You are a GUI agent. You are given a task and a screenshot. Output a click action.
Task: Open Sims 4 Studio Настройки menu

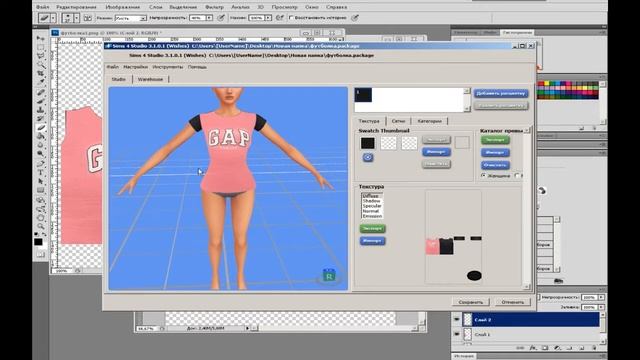point(136,67)
